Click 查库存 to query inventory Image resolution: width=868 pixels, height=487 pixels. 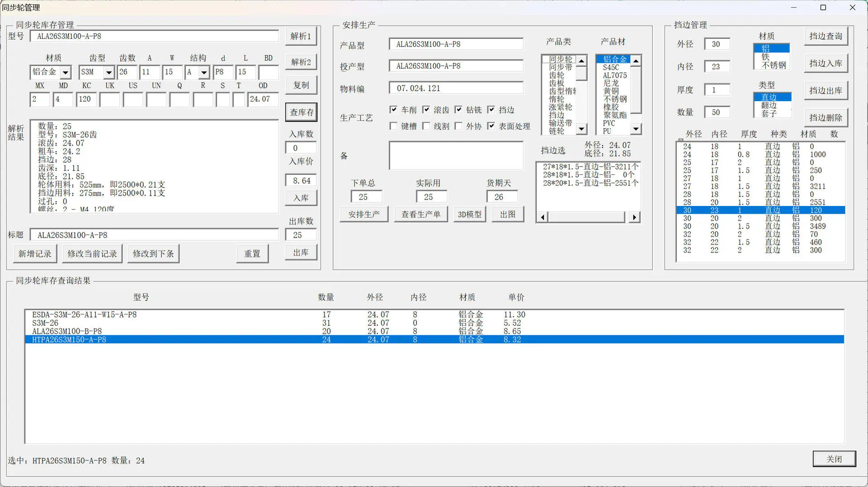click(301, 112)
